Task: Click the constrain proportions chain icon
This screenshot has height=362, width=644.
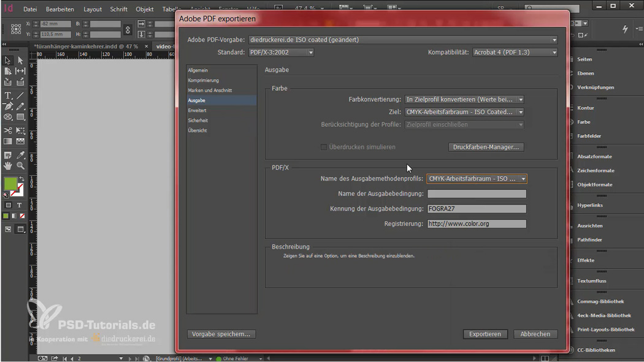Action: [128, 30]
